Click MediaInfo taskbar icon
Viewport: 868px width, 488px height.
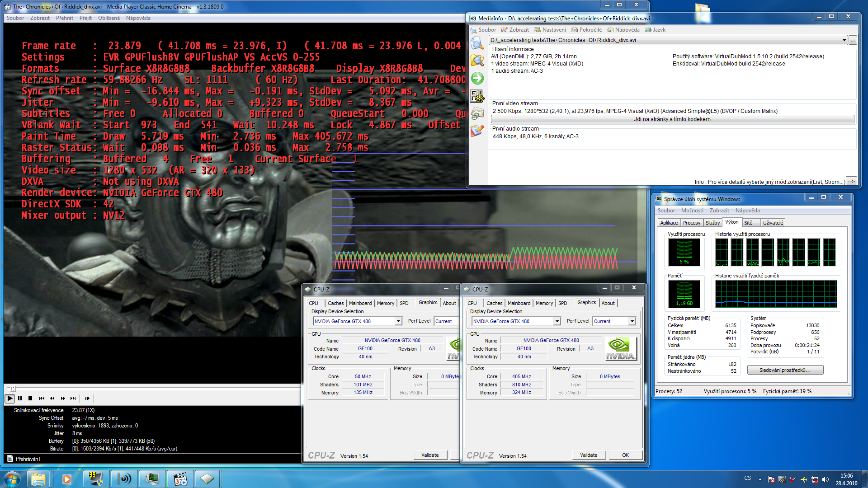[124, 479]
